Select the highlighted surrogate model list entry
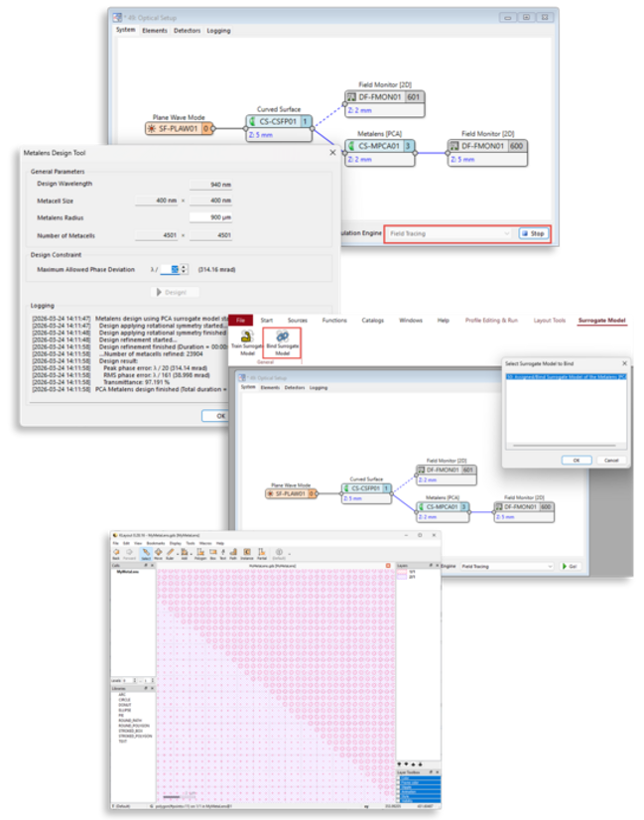This screenshot has width=644, height=820. coord(566,377)
